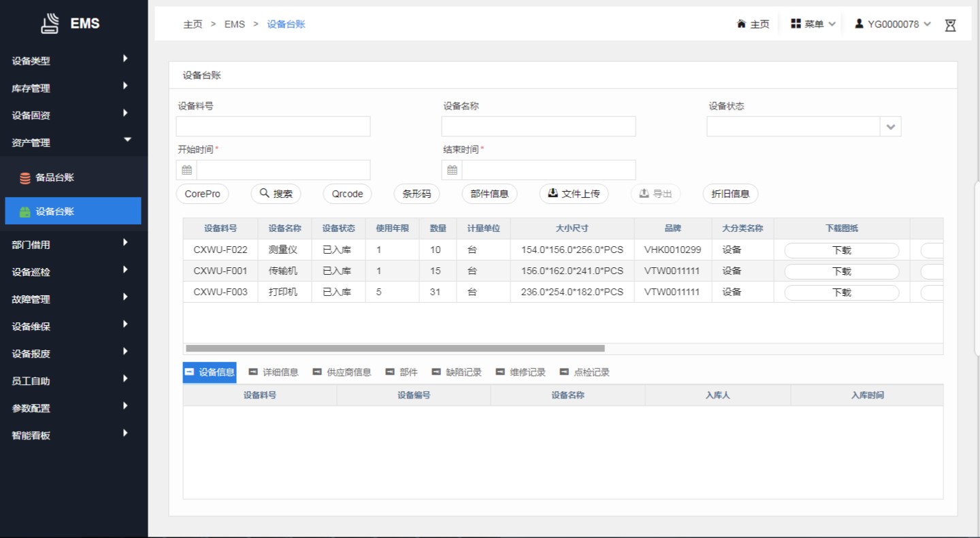Screen dimensions: 980x538
Task: Click the 折旧信息 button
Action: pyautogui.click(x=730, y=194)
